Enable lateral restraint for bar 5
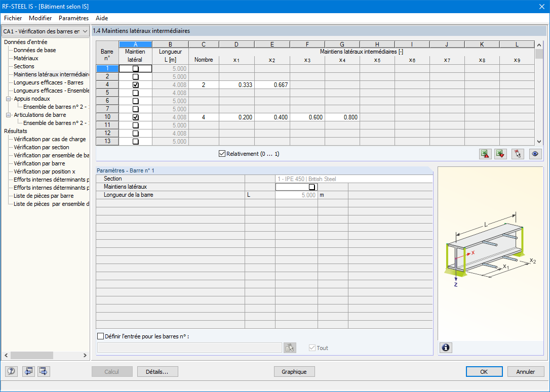550x392 pixels. [135, 93]
